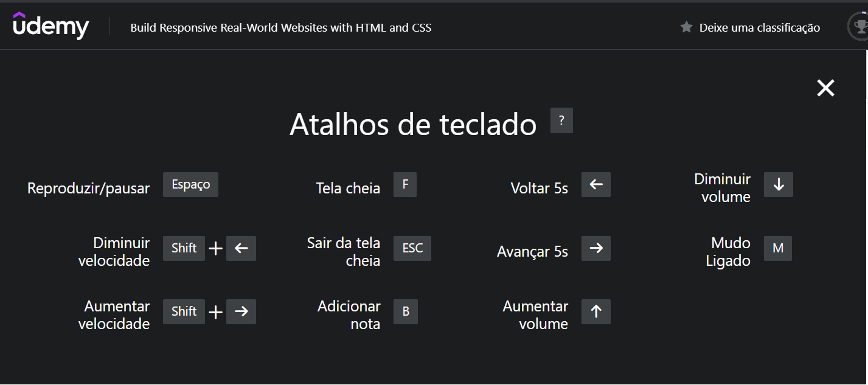Click the B badge for Adicionar nota
The height and width of the screenshot is (385, 868).
click(405, 311)
